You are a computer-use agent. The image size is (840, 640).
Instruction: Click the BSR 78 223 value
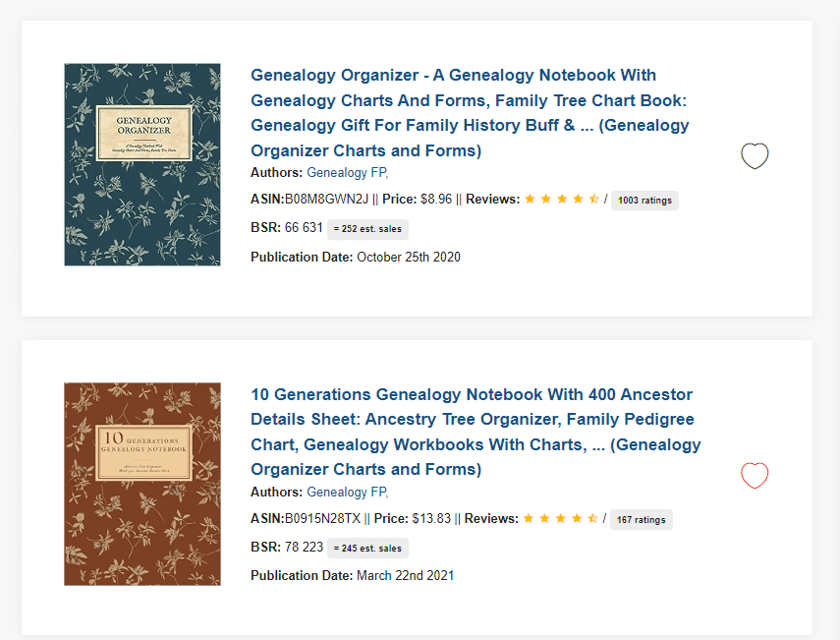(304, 547)
